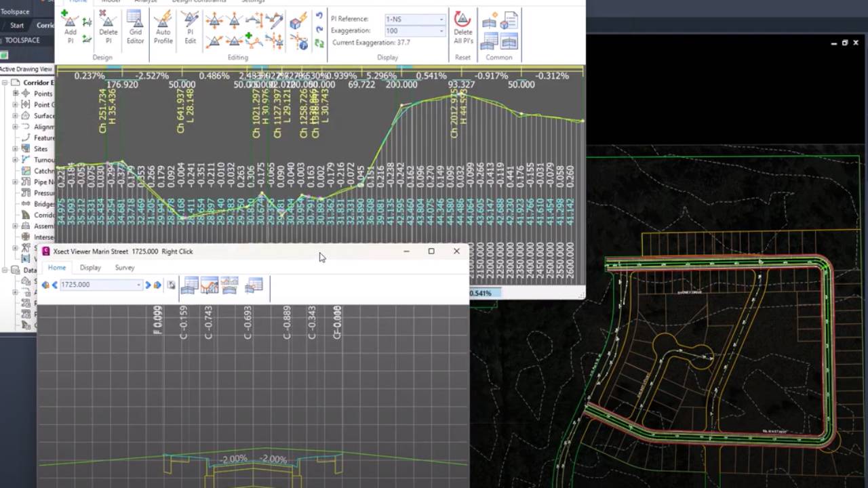
Task: Click the Add PI tool
Action: (x=70, y=27)
